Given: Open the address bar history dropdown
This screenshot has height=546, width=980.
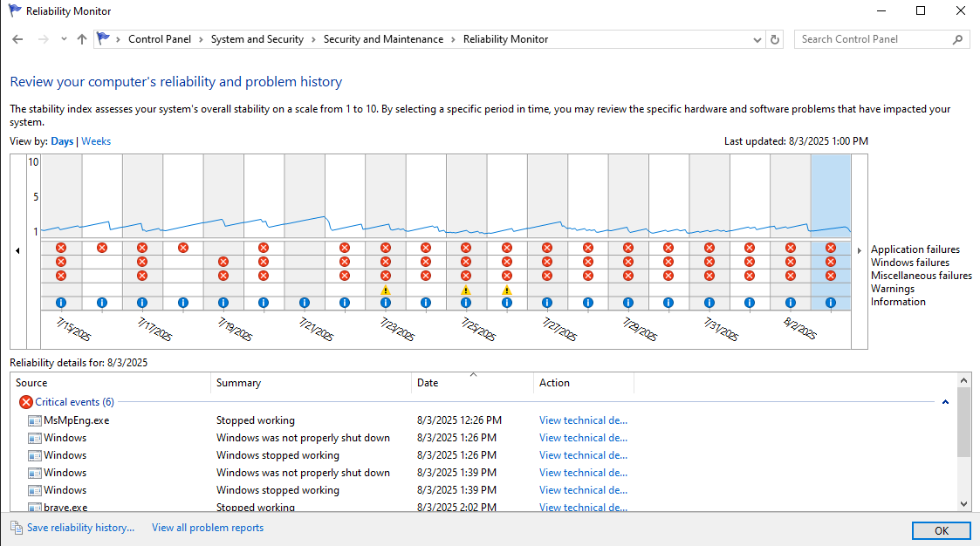Looking at the screenshot, I should coord(756,38).
